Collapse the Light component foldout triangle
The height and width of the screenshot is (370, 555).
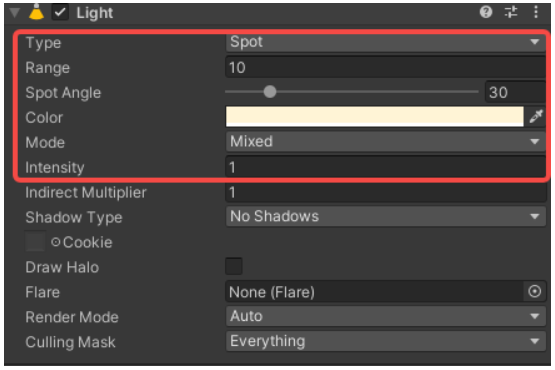pyautogui.click(x=15, y=13)
